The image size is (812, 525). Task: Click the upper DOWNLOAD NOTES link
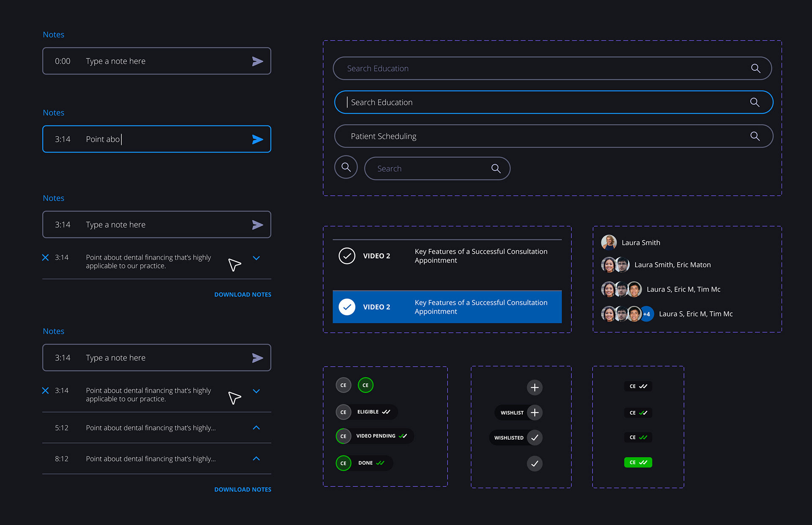click(243, 295)
